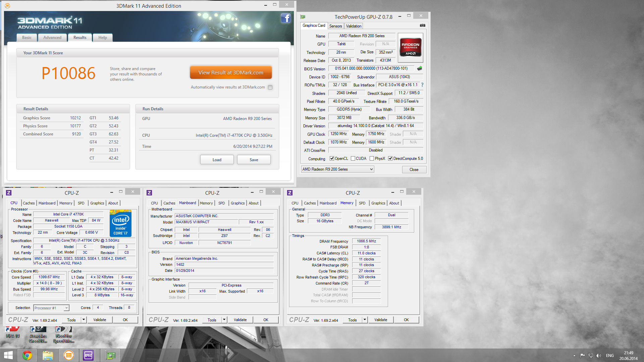Screen dimensions: 644x362
Task: Switch to the Advanced tab in 3DMark
Action: [52, 38]
